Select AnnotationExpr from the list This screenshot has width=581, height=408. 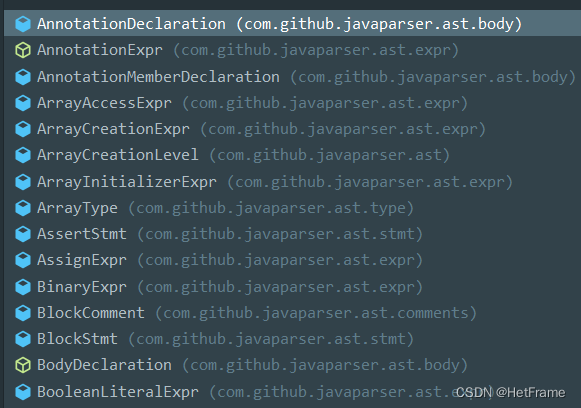[292, 50]
